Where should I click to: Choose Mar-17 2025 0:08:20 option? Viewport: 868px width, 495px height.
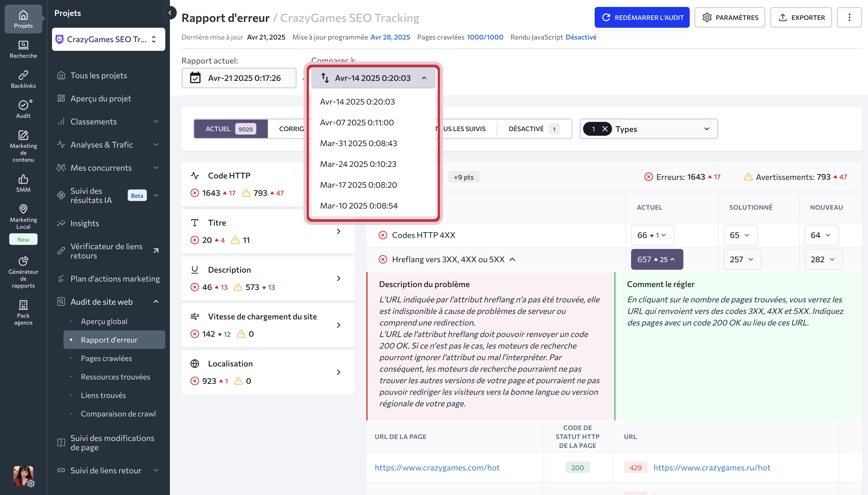(373, 185)
